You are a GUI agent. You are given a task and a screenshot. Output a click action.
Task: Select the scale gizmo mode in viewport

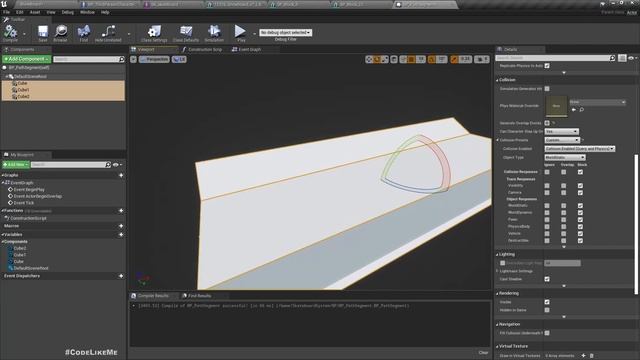pyautogui.click(x=385, y=60)
